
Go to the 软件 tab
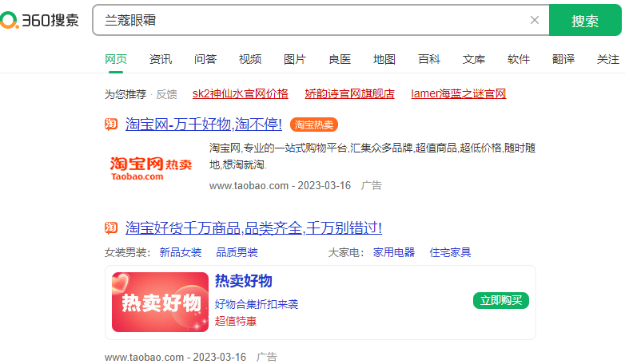(519, 59)
